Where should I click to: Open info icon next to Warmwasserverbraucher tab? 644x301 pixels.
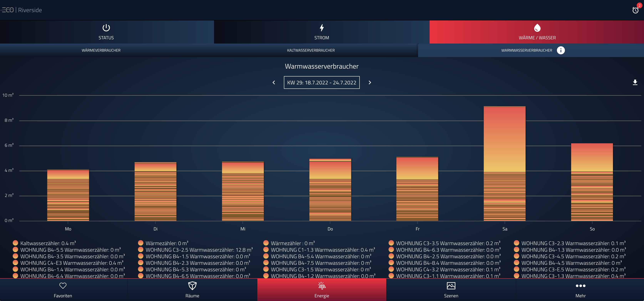click(x=561, y=50)
